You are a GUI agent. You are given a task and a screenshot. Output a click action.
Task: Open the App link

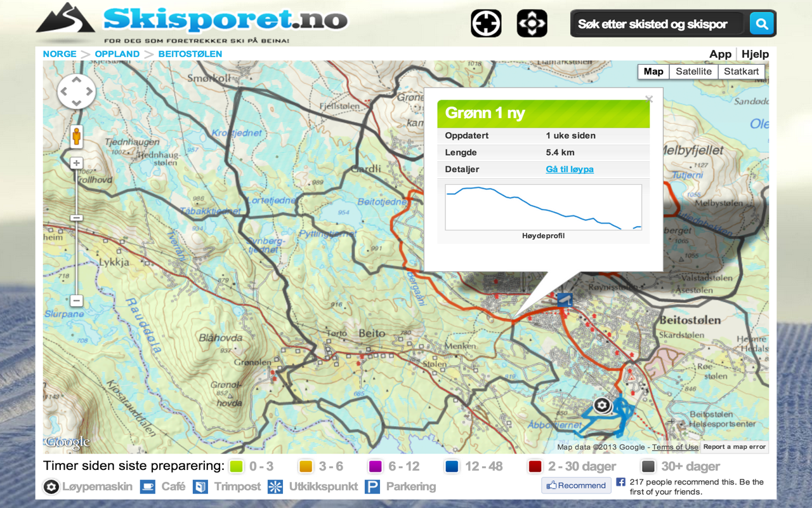click(x=720, y=54)
